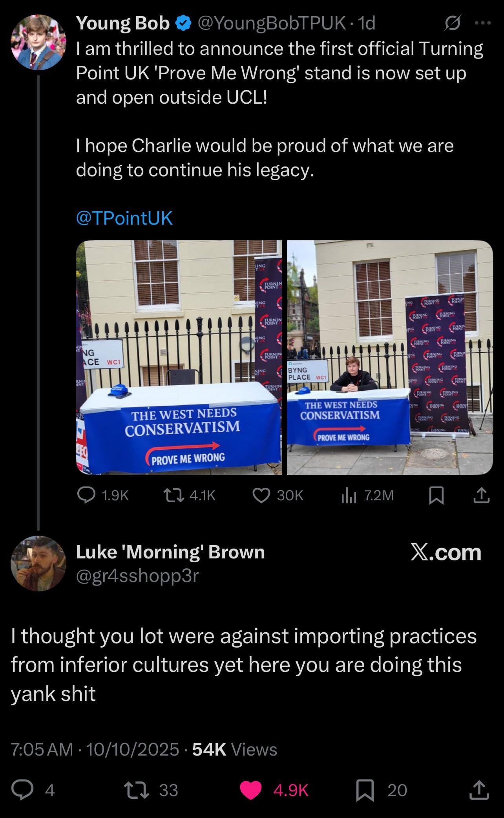Toggle bookmark on Luke Brown's post
The height and width of the screenshot is (818, 504).
coord(381,790)
